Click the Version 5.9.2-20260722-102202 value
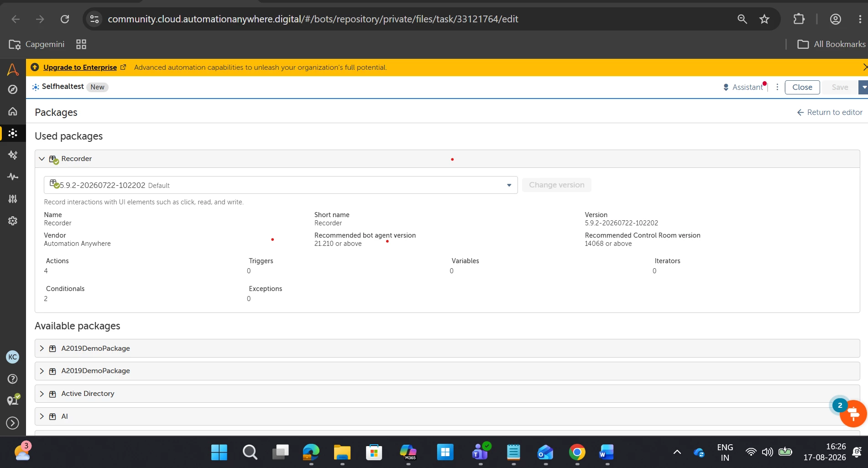The width and height of the screenshot is (868, 468). (x=621, y=223)
